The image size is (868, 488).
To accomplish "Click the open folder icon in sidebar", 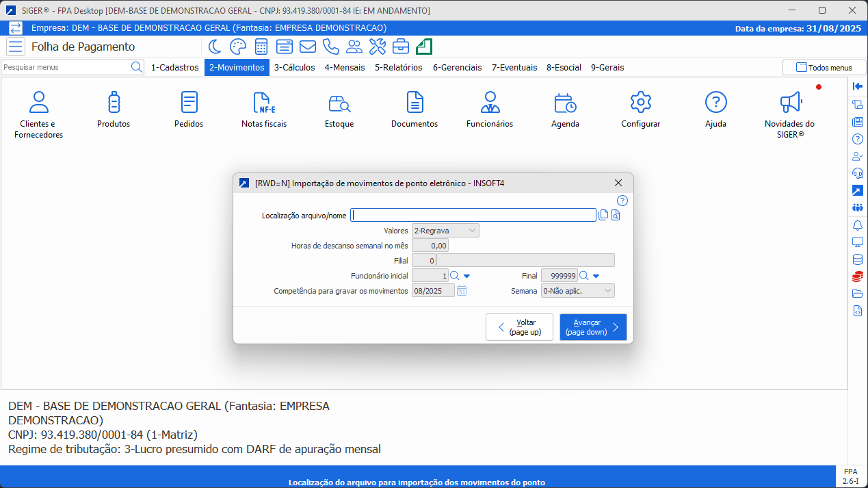I will [x=857, y=294].
